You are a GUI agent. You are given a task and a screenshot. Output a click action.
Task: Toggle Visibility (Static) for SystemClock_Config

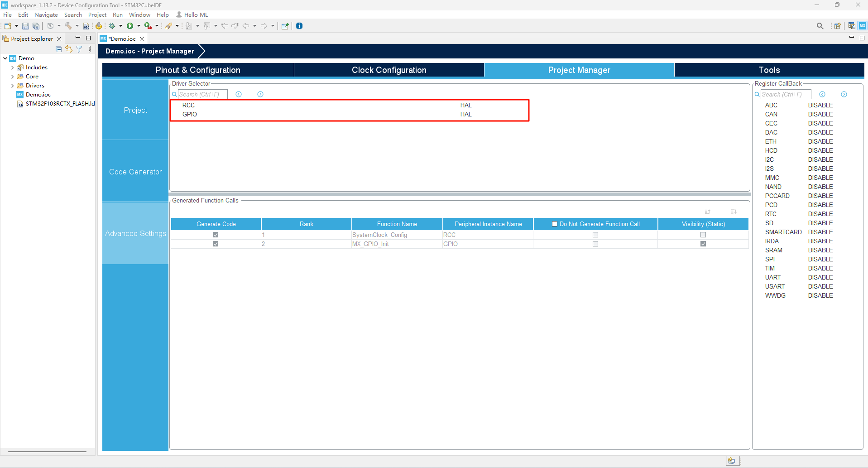coord(703,235)
